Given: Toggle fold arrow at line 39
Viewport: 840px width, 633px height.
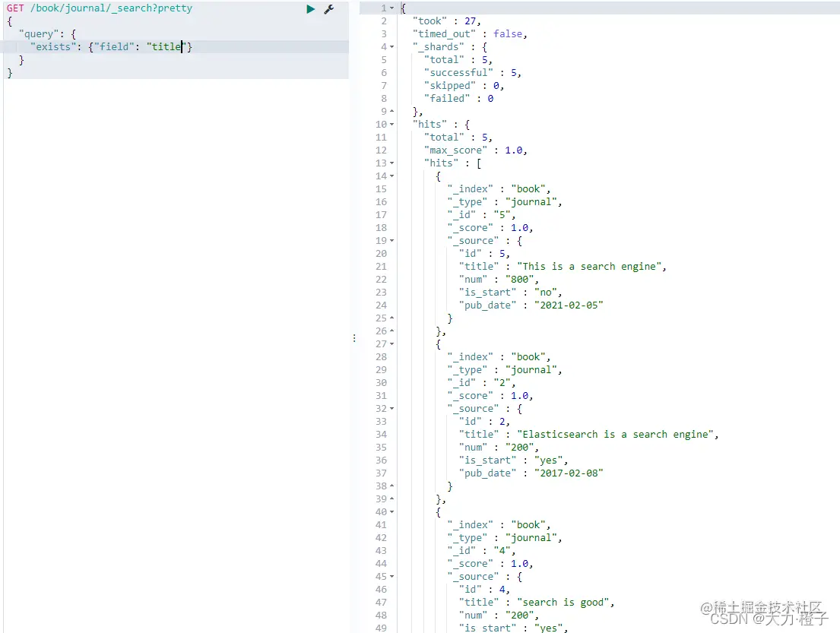Looking at the screenshot, I should pos(392,499).
